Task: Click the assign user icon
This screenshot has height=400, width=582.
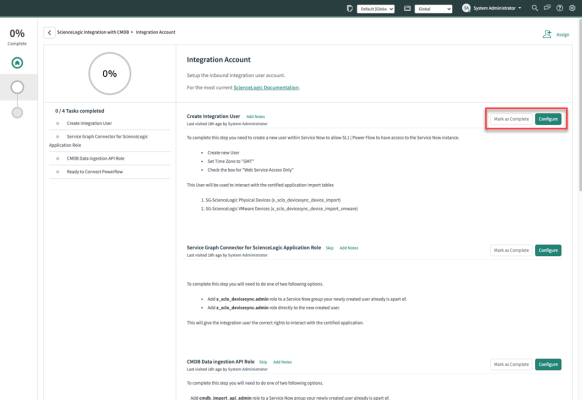Action: coord(547,34)
